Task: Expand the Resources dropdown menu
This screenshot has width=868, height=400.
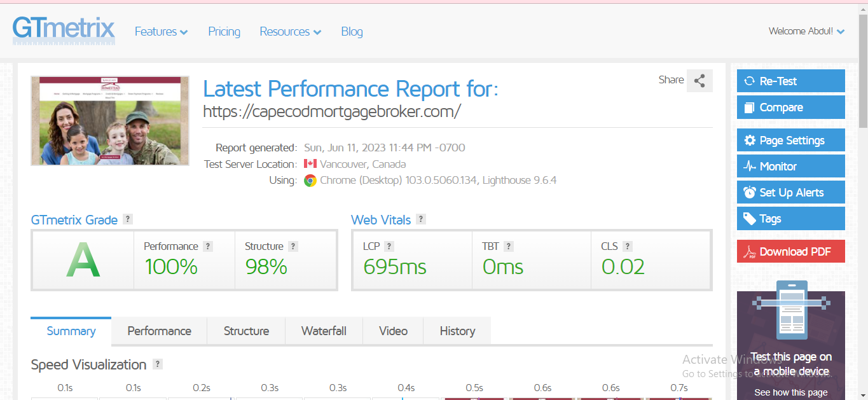Action: pos(290,32)
